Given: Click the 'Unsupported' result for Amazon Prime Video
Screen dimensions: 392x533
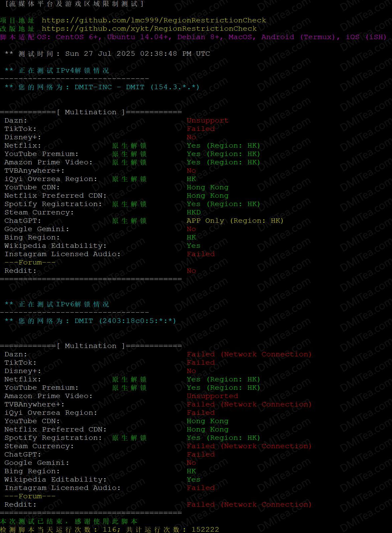Looking at the screenshot, I should [x=212, y=396].
